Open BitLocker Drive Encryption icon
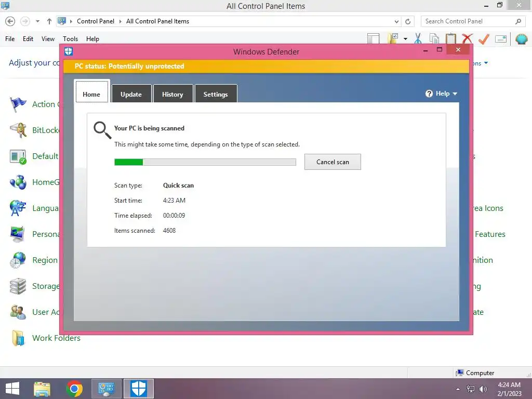Image resolution: width=532 pixels, height=399 pixels. pyautogui.click(x=18, y=130)
